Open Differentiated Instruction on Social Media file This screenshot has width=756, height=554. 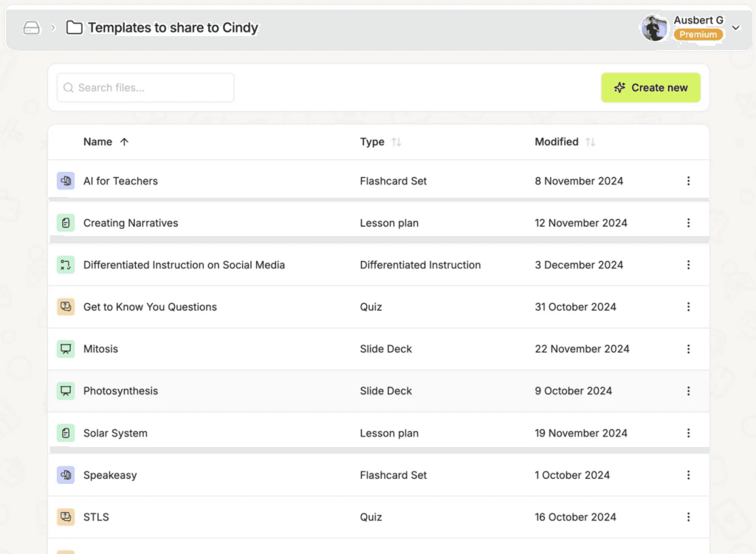[x=184, y=265]
